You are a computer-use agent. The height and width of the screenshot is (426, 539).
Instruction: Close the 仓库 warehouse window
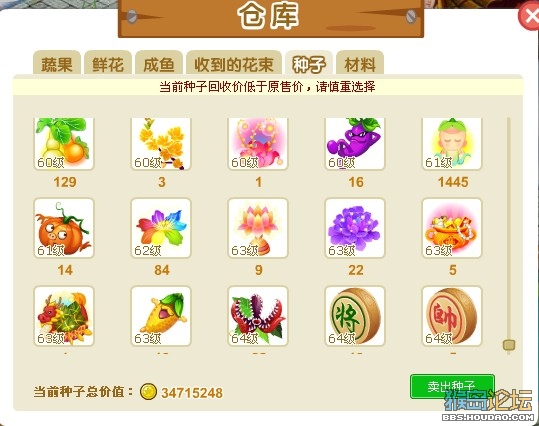coord(530,16)
